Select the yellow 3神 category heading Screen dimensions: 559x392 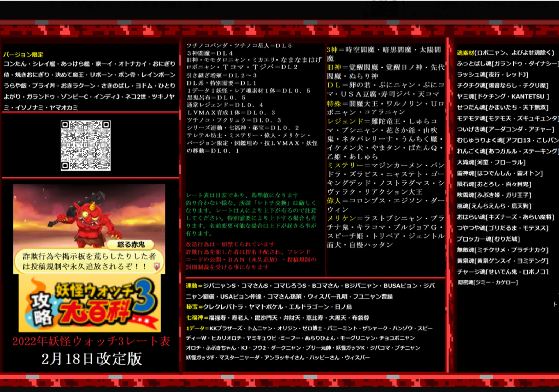[332, 50]
